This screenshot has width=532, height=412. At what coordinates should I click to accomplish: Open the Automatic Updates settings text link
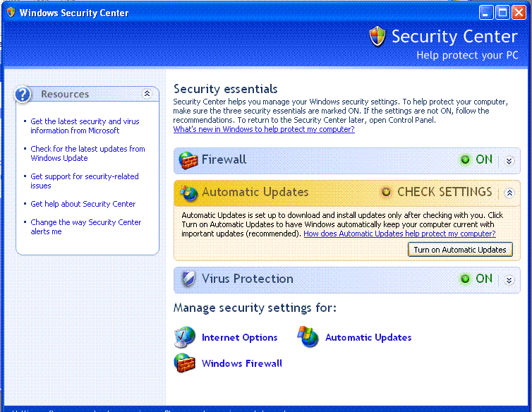(368, 337)
